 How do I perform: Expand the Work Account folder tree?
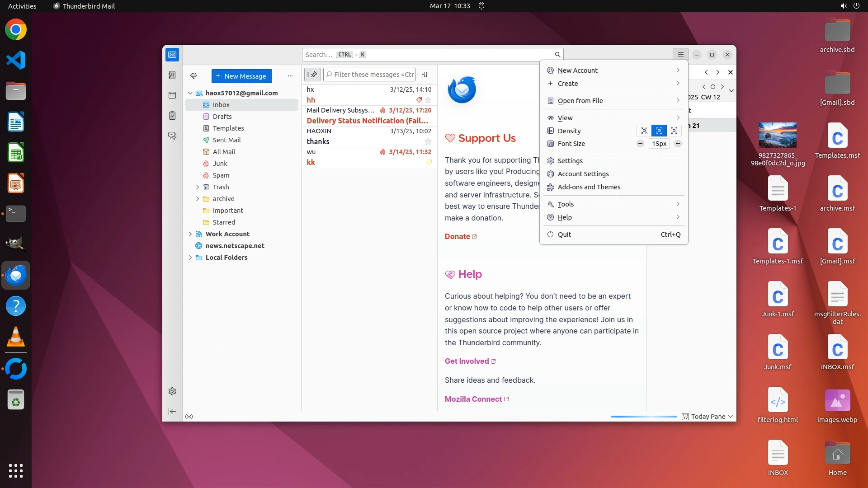[190, 234]
